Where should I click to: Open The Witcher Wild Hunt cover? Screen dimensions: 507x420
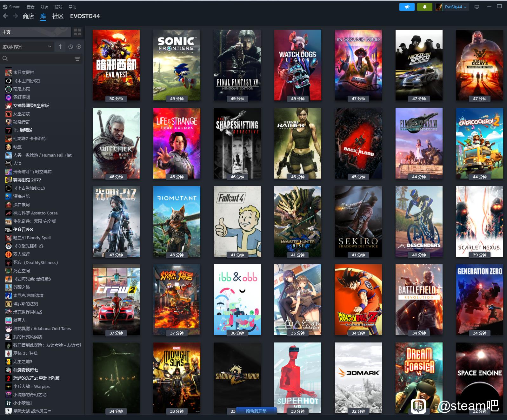pyautogui.click(x=116, y=143)
